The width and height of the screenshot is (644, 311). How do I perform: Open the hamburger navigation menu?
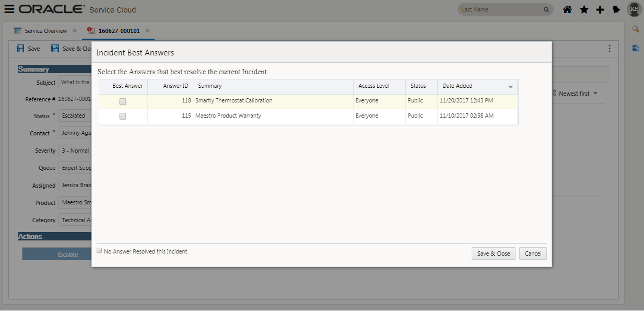click(x=9, y=9)
